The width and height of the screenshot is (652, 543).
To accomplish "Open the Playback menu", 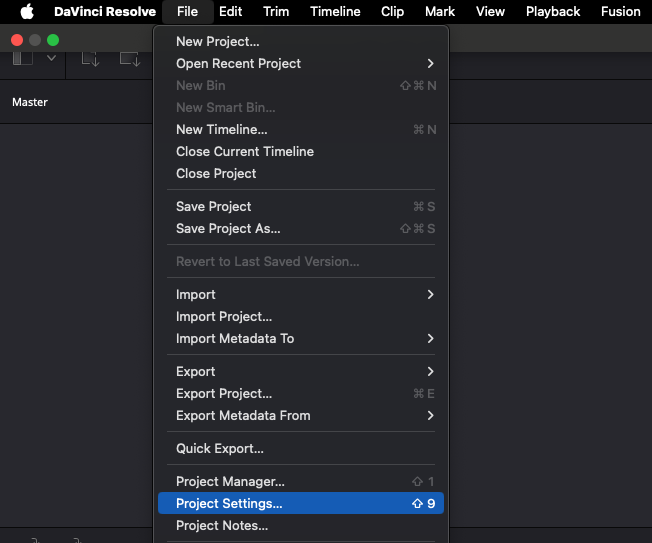I will pos(553,12).
